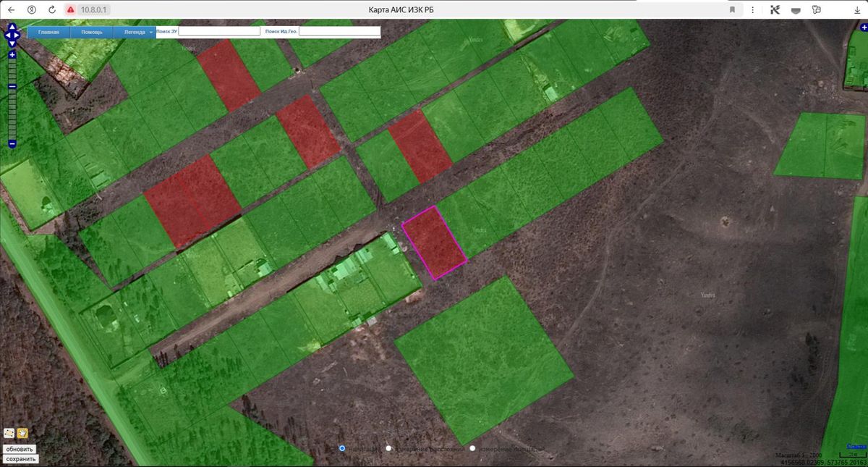Focus the Поиск Ид.Гео. search field
This screenshot has width=868, height=467.
click(340, 32)
